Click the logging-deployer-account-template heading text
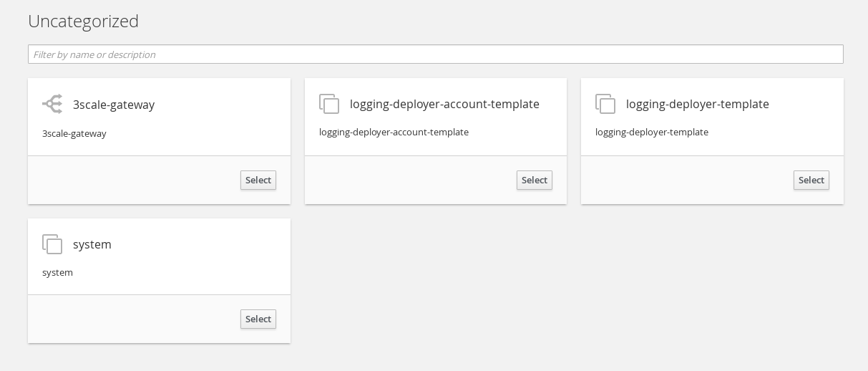This screenshot has height=371, width=868. coord(444,104)
